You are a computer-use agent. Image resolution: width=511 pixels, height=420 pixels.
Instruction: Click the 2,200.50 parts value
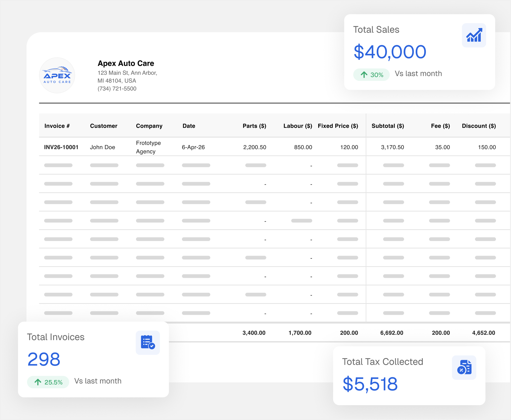pos(255,147)
